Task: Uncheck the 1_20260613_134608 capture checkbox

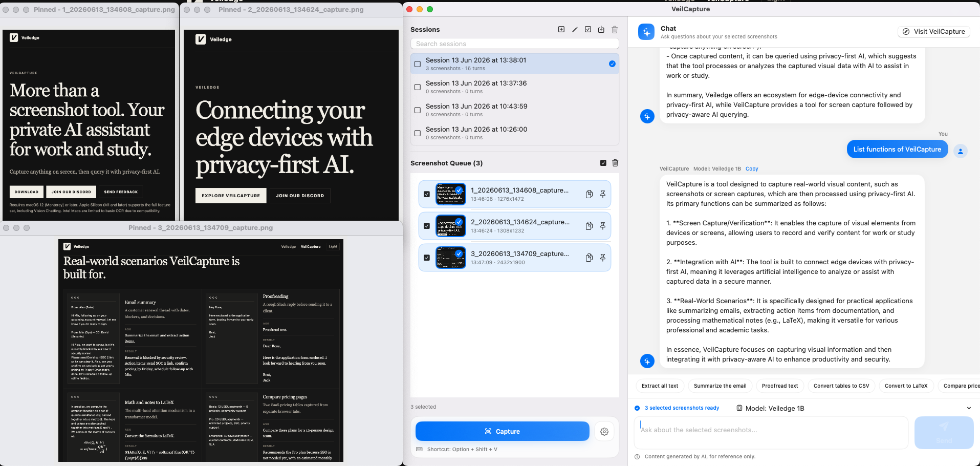Action: point(427,194)
